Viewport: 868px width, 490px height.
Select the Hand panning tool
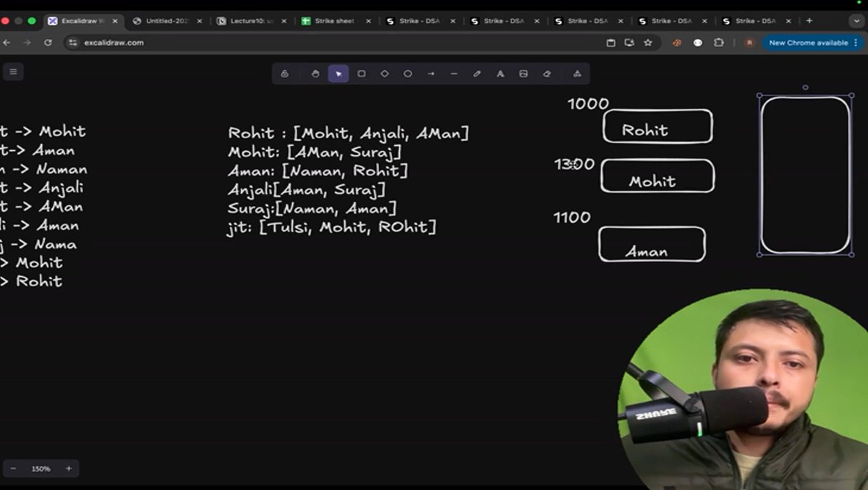point(315,74)
